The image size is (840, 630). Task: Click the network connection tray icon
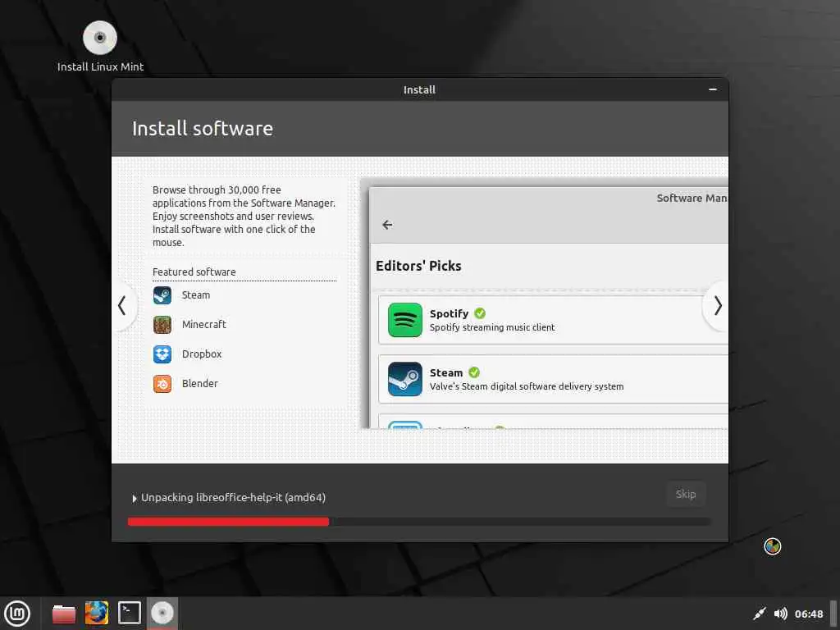coord(760,614)
